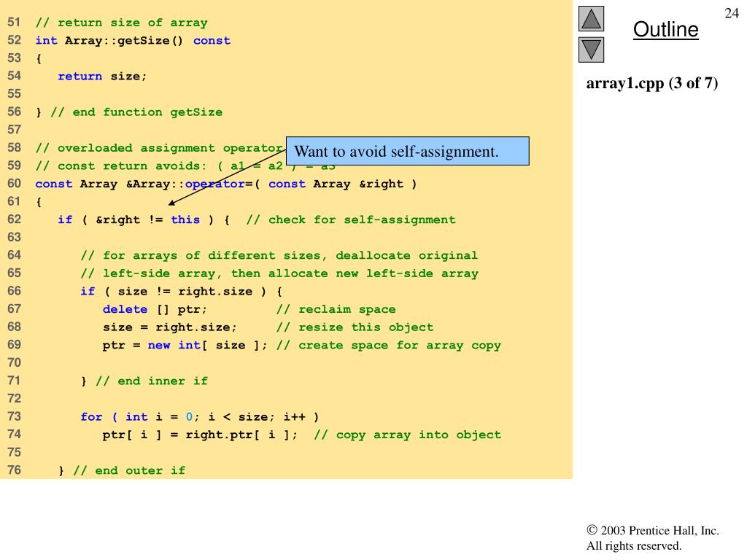Click the 'Want to avoid self-assignment.' callout box
The width and height of the screenshot is (747, 560).
(x=407, y=152)
